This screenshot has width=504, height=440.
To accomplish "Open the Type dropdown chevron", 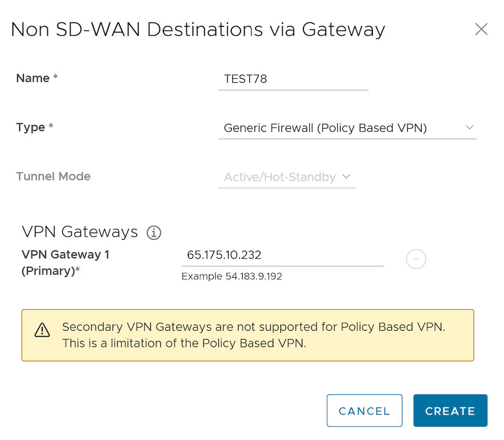I will tap(469, 127).
